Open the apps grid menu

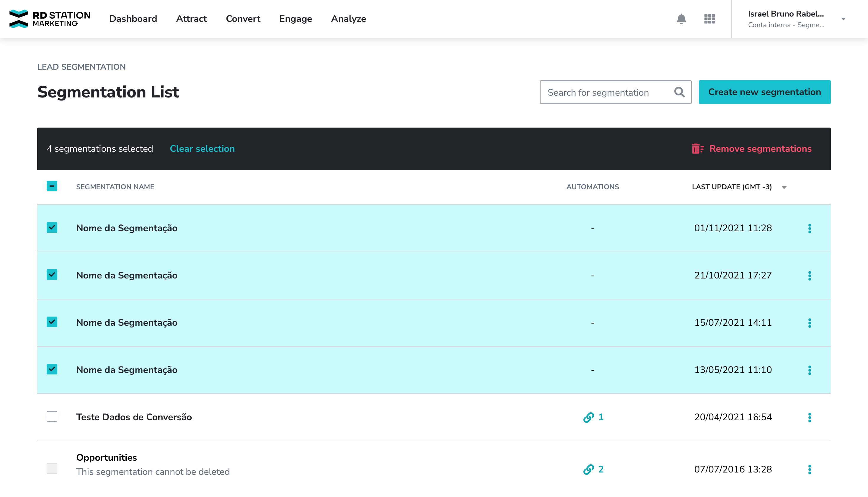click(709, 19)
